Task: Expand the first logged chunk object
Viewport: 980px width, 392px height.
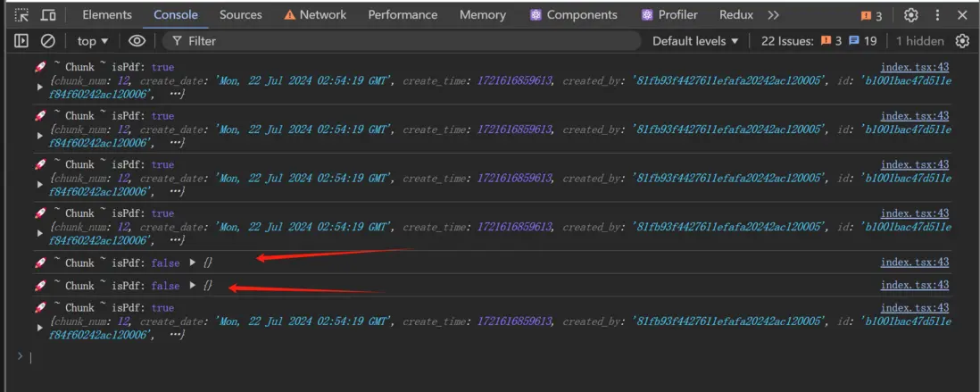Action: point(39,87)
